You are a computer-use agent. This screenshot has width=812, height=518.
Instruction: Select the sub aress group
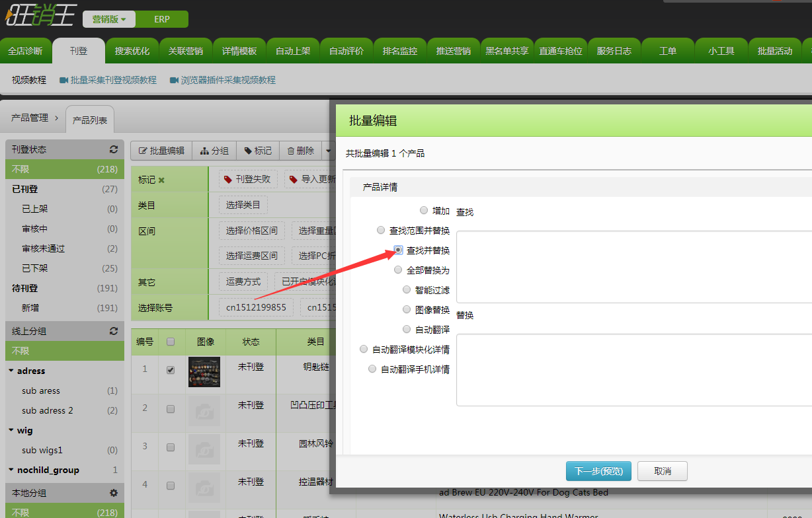64,390
